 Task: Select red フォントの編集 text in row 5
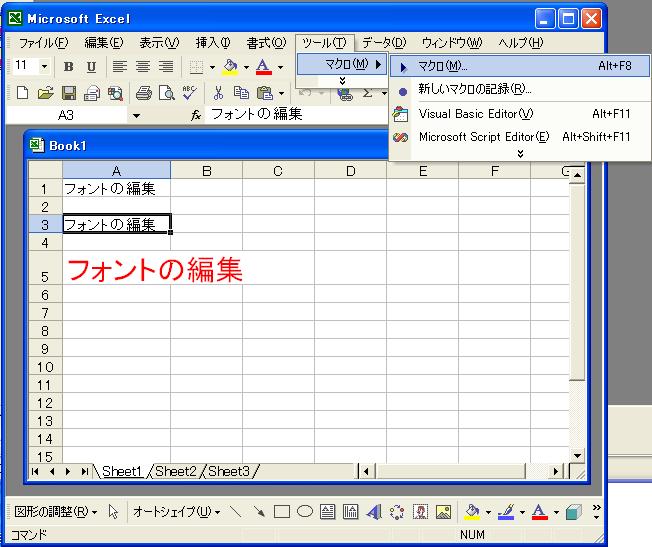coord(155,270)
